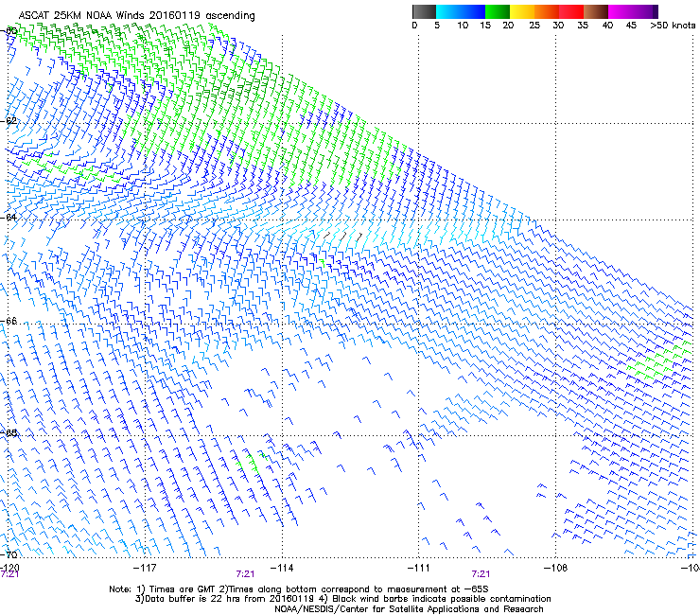Click the -117 longitude axis label
700x615 pixels.
(x=145, y=568)
